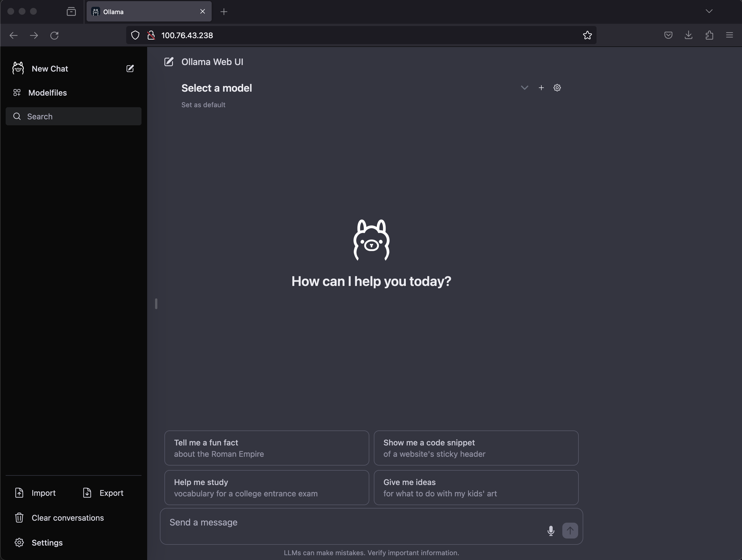742x560 pixels.
Task: Export conversations from the sidebar
Action: coord(103,493)
